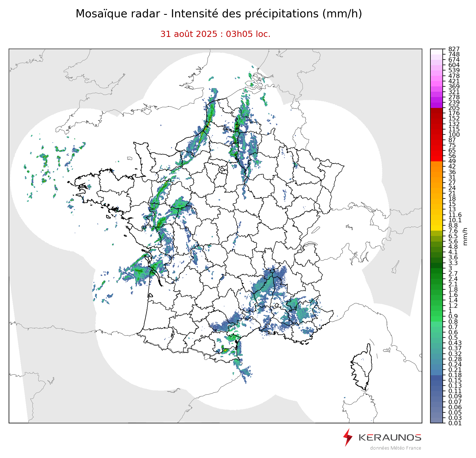Click the '176' colorbar tick label
Screen dimensions: 476x458
pyautogui.click(x=454, y=113)
